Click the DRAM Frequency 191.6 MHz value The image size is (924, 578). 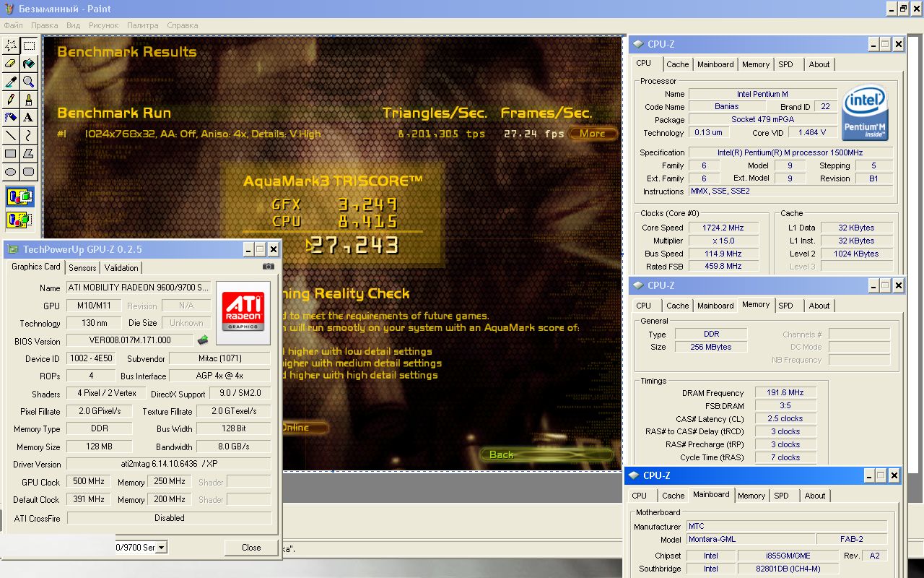(x=786, y=393)
